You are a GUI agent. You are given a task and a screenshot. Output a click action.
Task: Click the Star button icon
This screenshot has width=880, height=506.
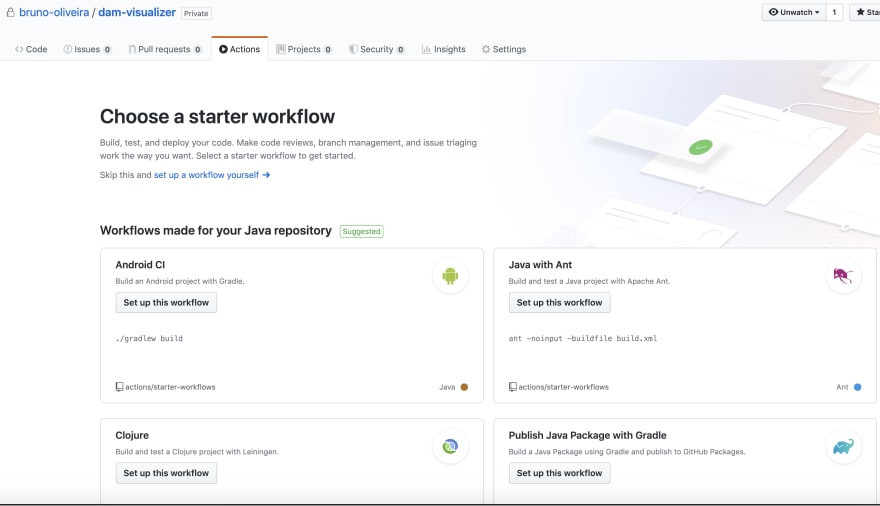[860, 12]
